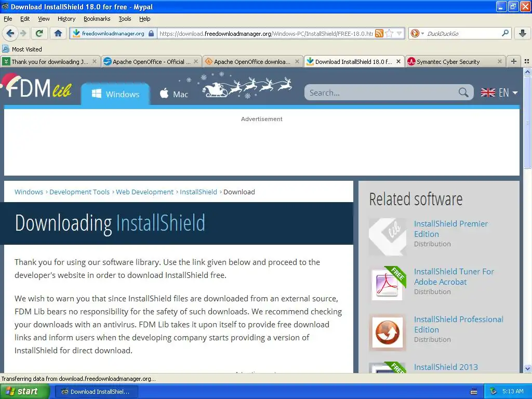The height and width of the screenshot is (399, 532).
Task: Open the Tools menu
Action: [x=125, y=19]
